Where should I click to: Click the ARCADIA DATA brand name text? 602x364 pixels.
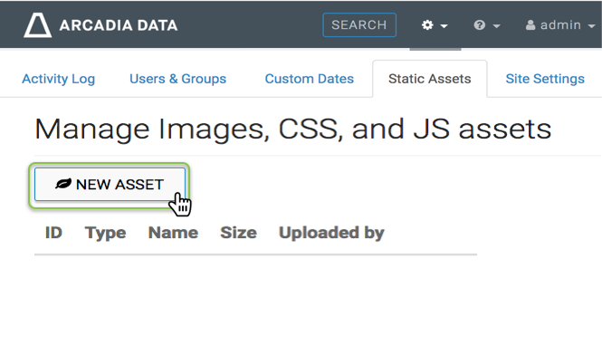(x=119, y=25)
